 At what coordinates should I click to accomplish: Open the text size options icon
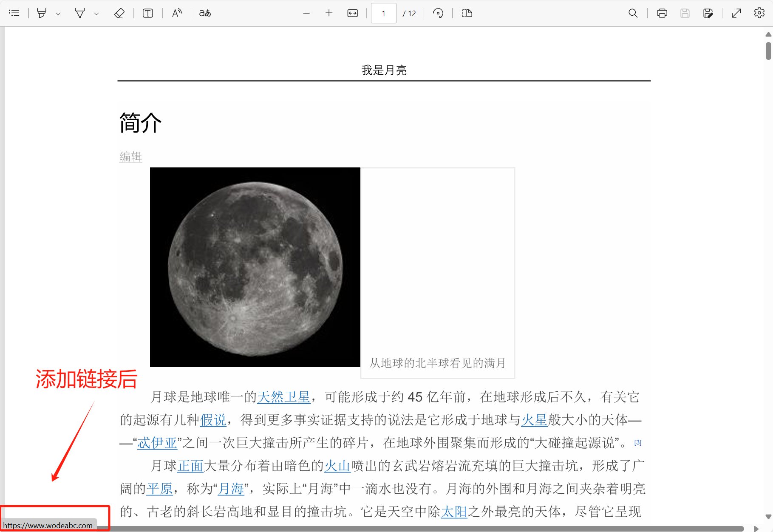tap(204, 13)
